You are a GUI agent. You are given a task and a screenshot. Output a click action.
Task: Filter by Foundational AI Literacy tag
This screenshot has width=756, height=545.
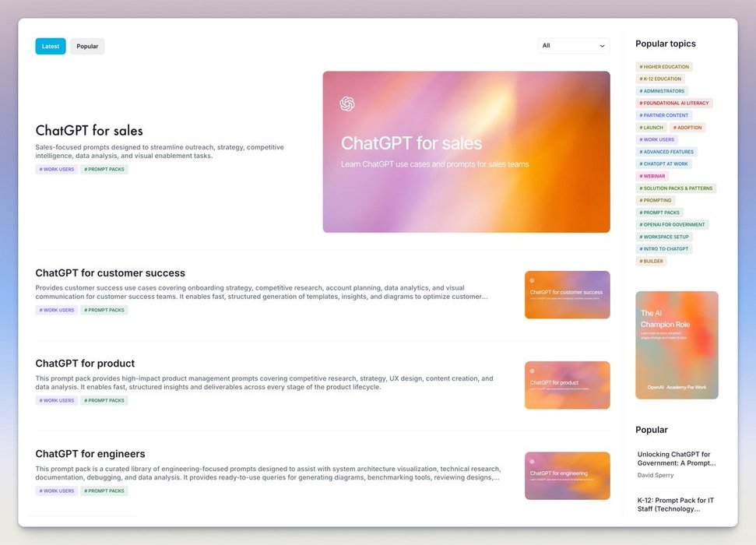(x=674, y=103)
